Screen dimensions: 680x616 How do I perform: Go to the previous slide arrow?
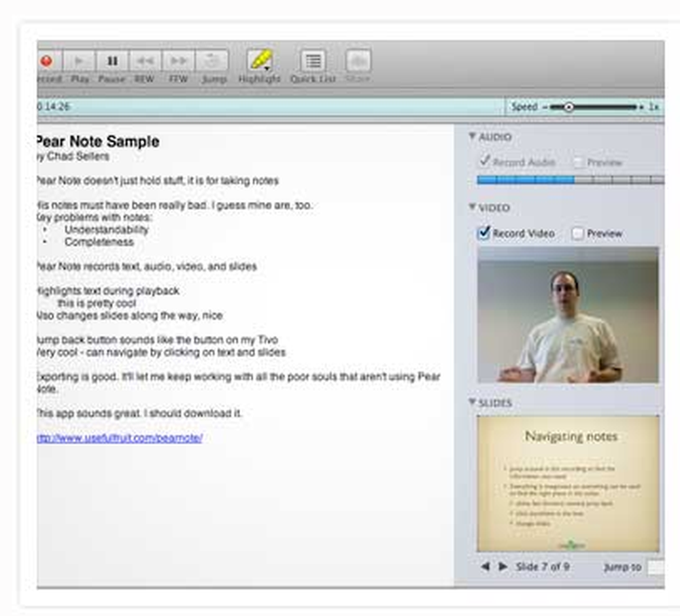point(486,566)
